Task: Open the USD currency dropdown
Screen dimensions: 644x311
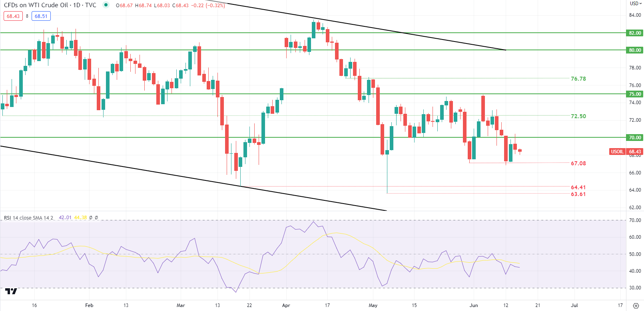Action: pos(635,3)
